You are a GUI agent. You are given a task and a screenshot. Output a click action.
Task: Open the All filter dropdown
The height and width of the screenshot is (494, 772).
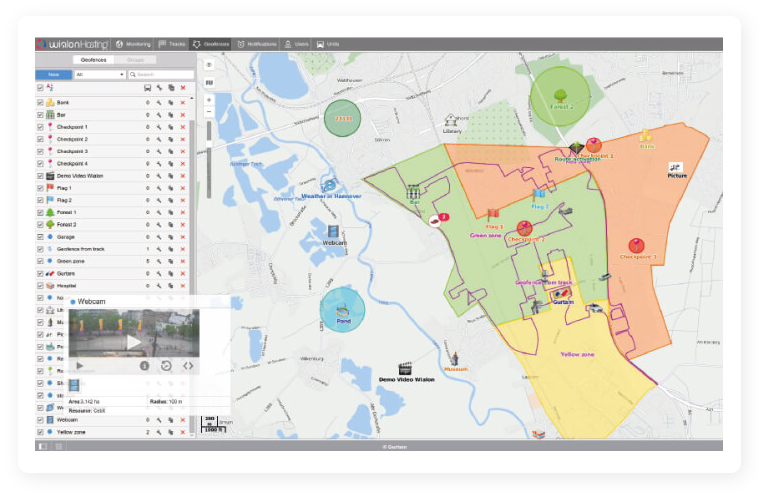[x=100, y=74]
